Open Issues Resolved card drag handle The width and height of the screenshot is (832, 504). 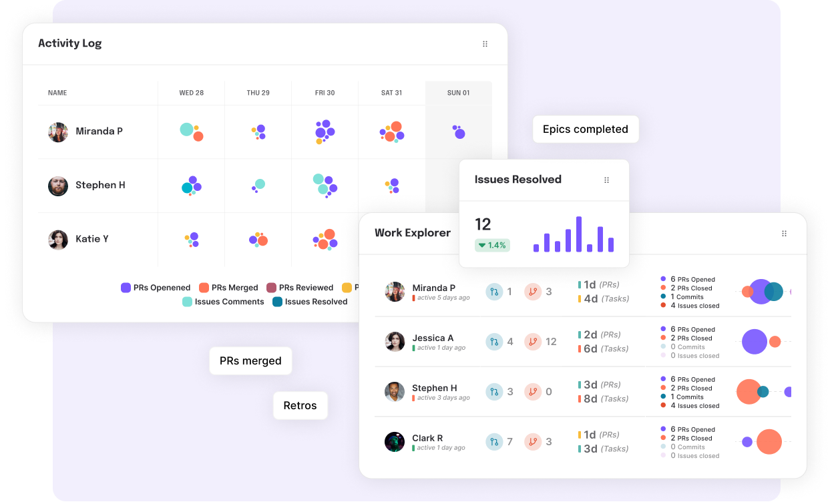click(606, 180)
